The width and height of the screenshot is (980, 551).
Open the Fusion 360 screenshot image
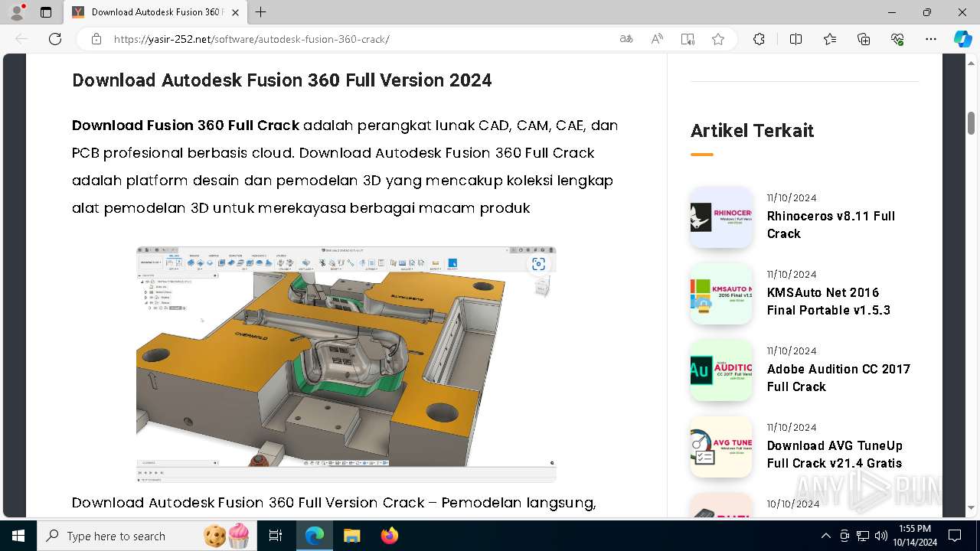pyautogui.click(x=346, y=364)
